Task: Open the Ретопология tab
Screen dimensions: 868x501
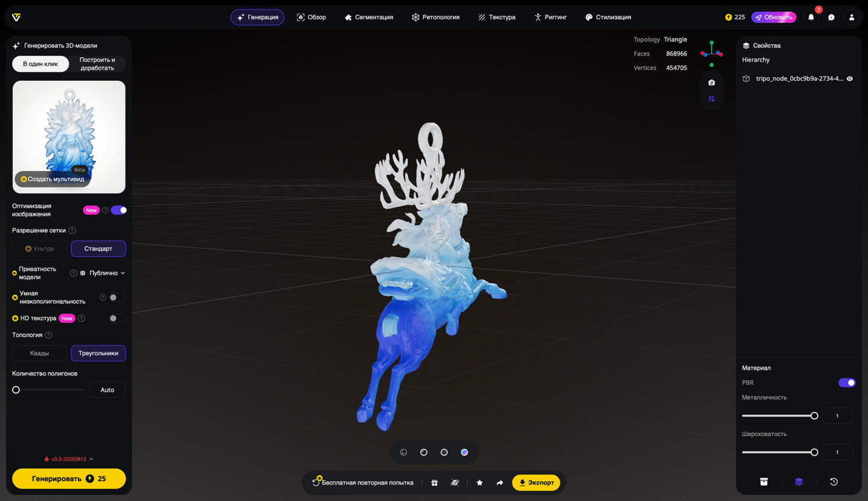Action: [x=436, y=17]
